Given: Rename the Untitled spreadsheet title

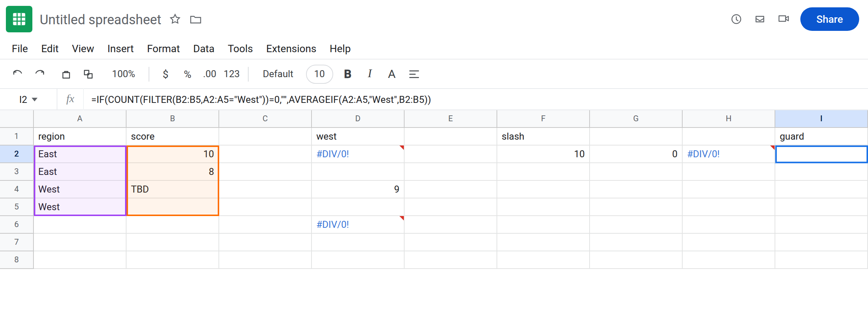Looking at the screenshot, I should tap(100, 19).
